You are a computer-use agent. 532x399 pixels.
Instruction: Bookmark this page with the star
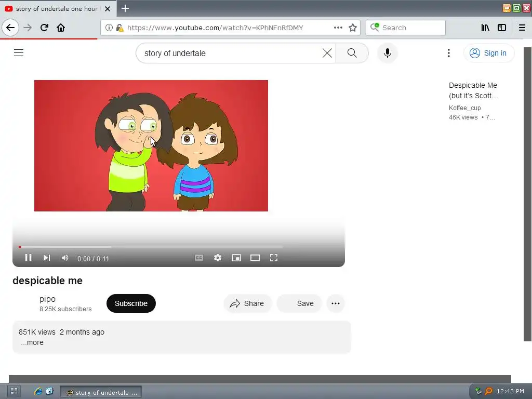(353, 28)
